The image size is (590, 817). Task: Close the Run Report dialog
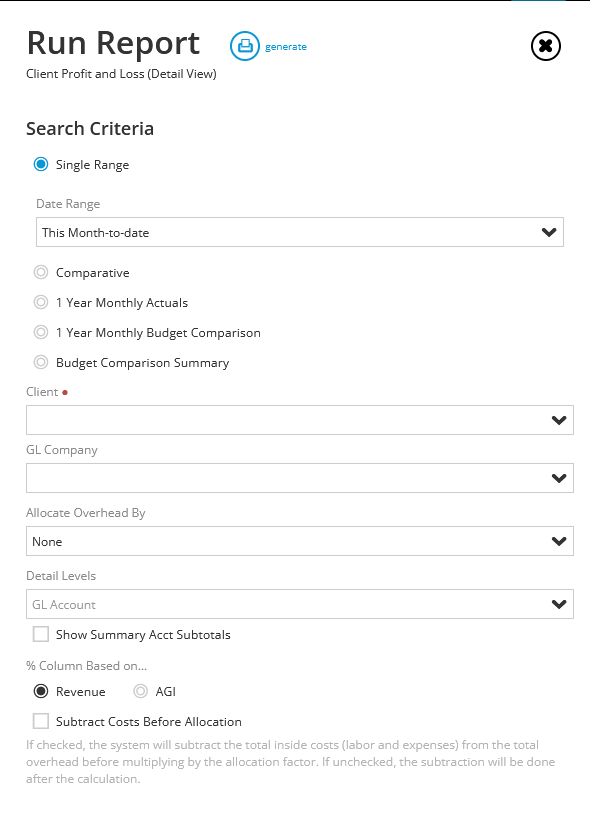coord(546,46)
